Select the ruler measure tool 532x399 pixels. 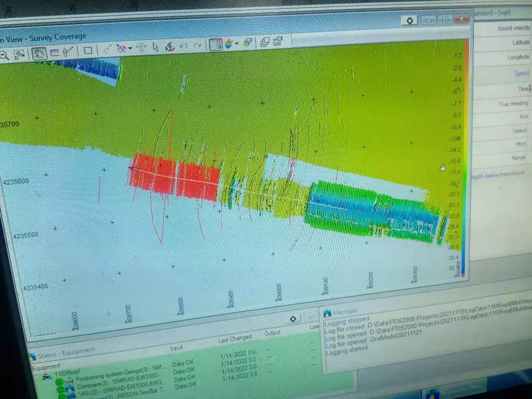tap(55, 52)
